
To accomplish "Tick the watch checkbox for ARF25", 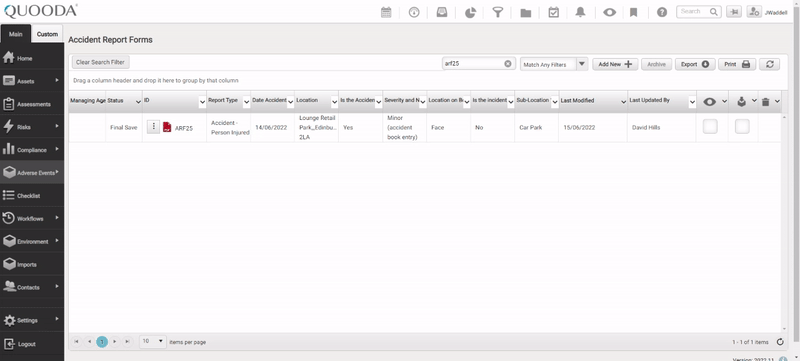I will pos(710,126).
